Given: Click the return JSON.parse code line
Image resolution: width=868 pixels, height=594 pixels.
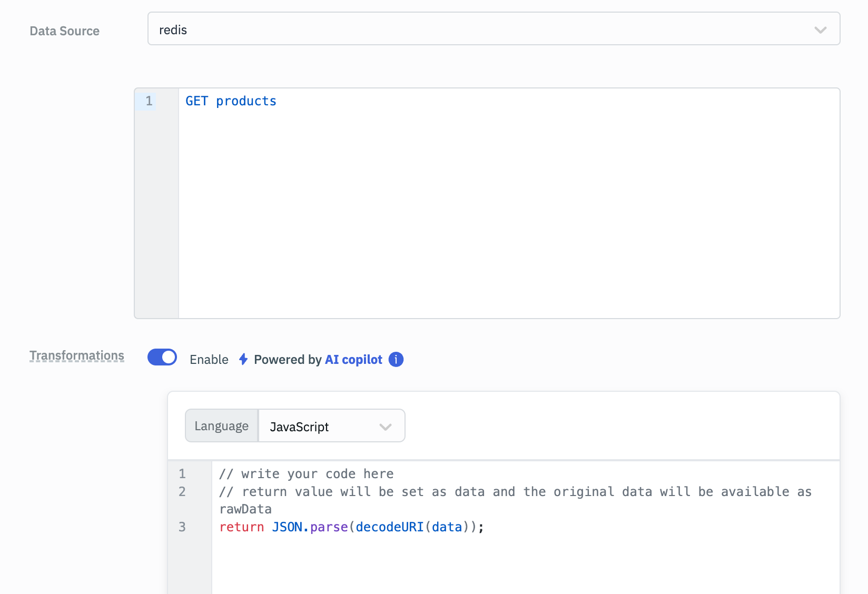Looking at the screenshot, I should tap(351, 527).
